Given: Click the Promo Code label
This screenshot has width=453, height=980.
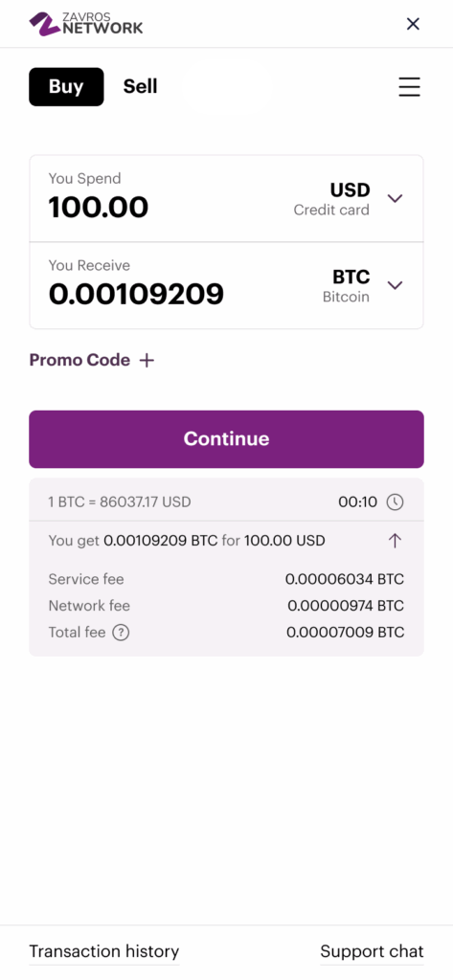Looking at the screenshot, I should [79, 361].
